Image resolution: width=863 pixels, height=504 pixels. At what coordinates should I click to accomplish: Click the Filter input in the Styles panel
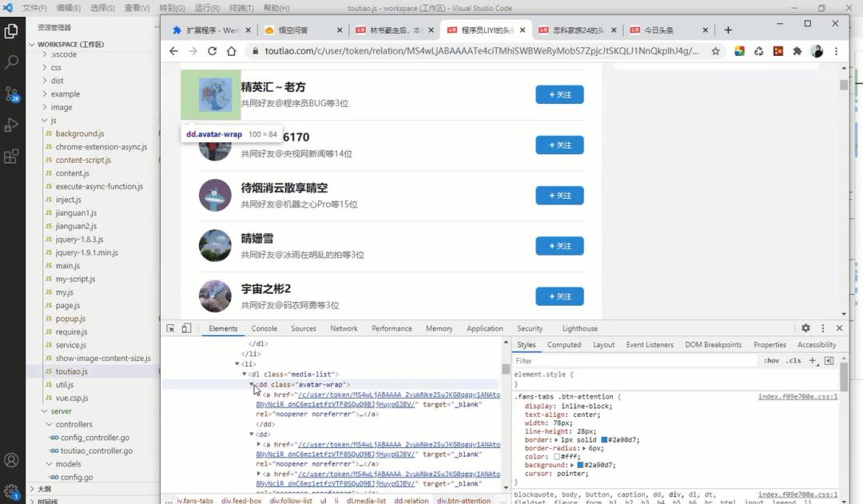click(x=559, y=360)
